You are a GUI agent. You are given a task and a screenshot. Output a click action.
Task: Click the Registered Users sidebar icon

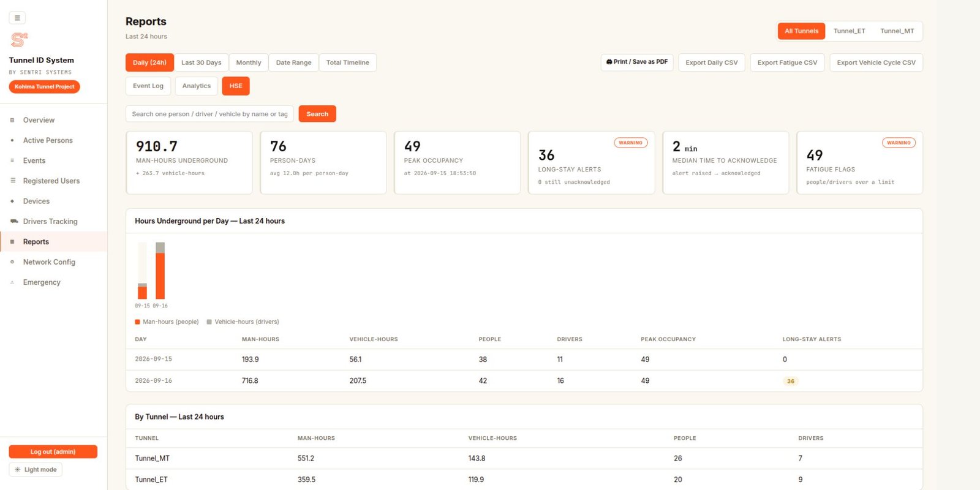[12, 181]
